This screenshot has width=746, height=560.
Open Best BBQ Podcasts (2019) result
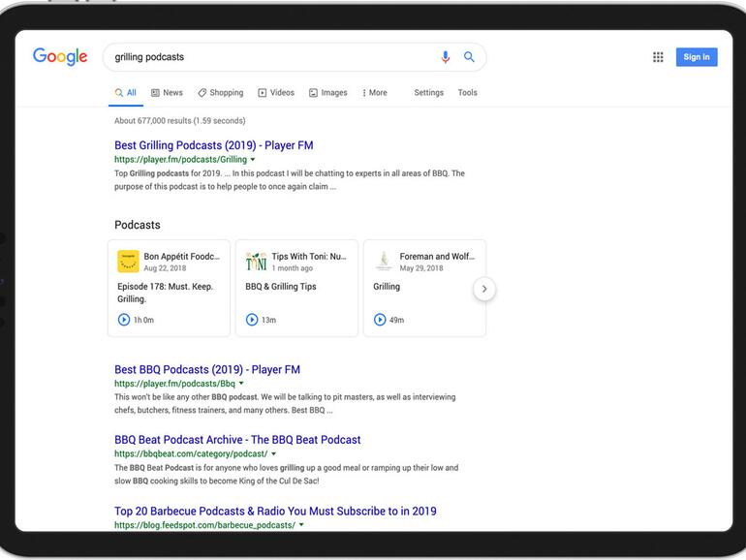tap(207, 370)
